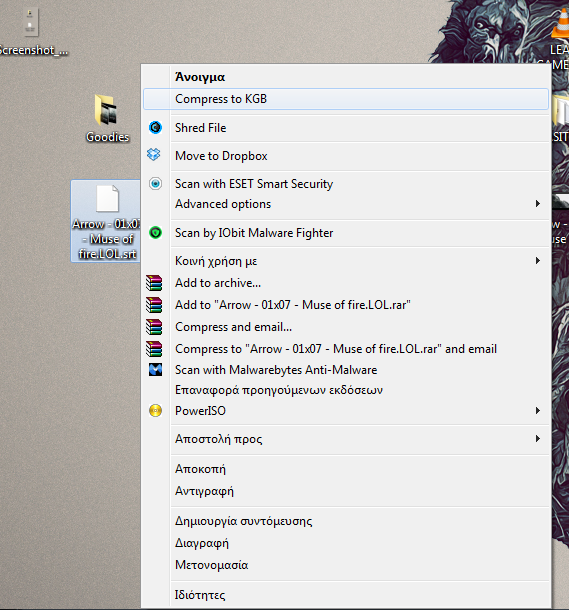The height and width of the screenshot is (610, 569).
Task: Open Κοινή χρήση με entry
Action: pyautogui.click(x=346, y=261)
